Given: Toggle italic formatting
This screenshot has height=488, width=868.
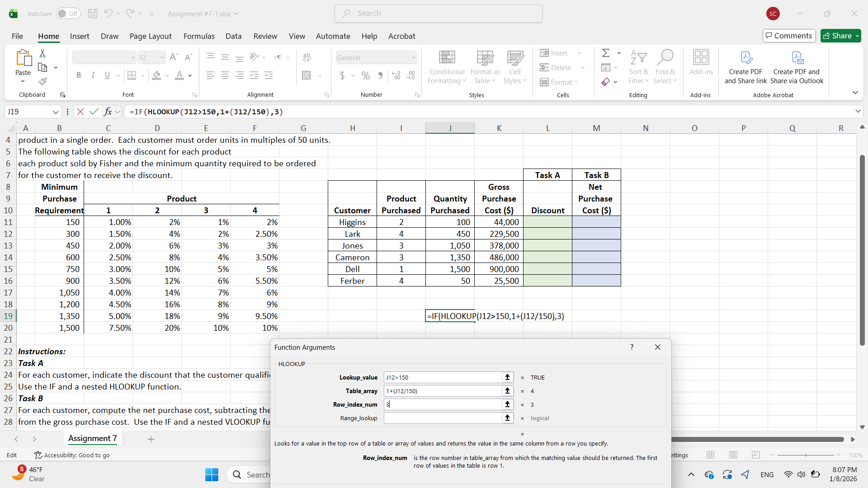Looking at the screenshot, I should pos(93,75).
